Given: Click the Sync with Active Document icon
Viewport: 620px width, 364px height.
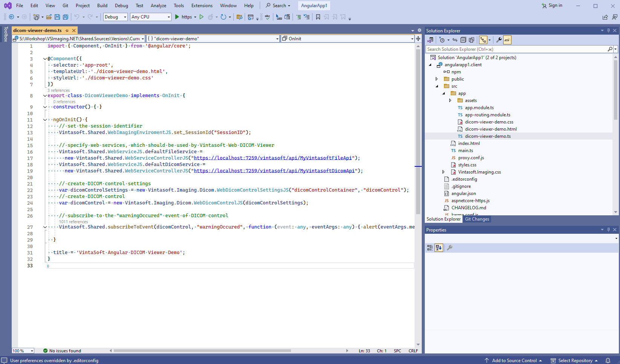Looking at the screenshot, I should (x=455, y=40).
